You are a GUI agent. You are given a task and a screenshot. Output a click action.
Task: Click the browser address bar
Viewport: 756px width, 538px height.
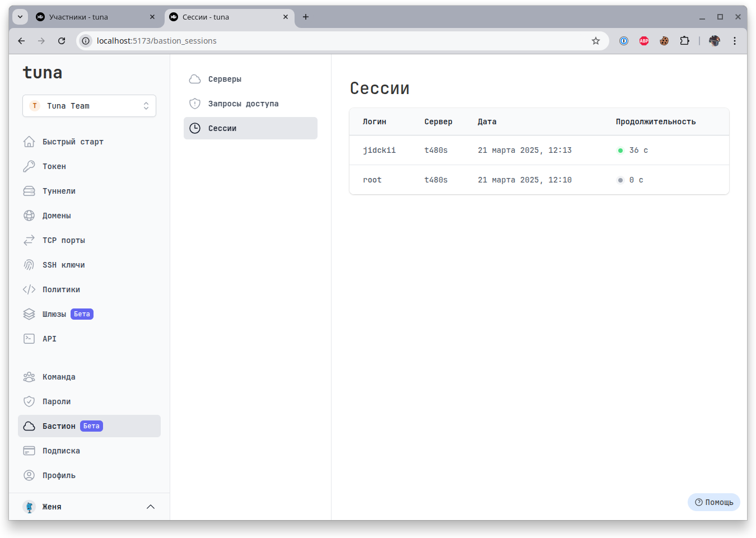point(336,41)
